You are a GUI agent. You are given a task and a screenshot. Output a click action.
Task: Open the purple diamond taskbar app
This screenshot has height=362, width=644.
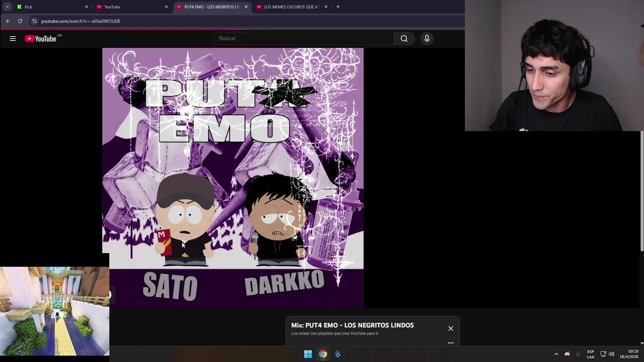pos(338,354)
